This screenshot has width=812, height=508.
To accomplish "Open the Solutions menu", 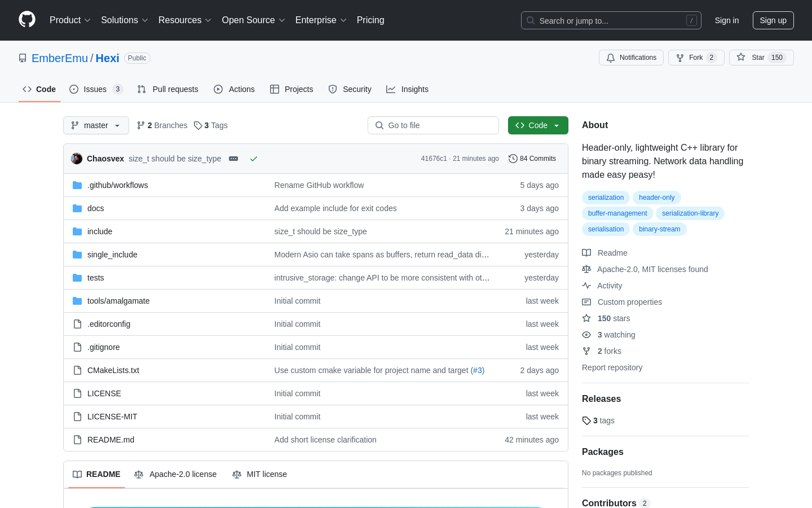I will coord(125,20).
